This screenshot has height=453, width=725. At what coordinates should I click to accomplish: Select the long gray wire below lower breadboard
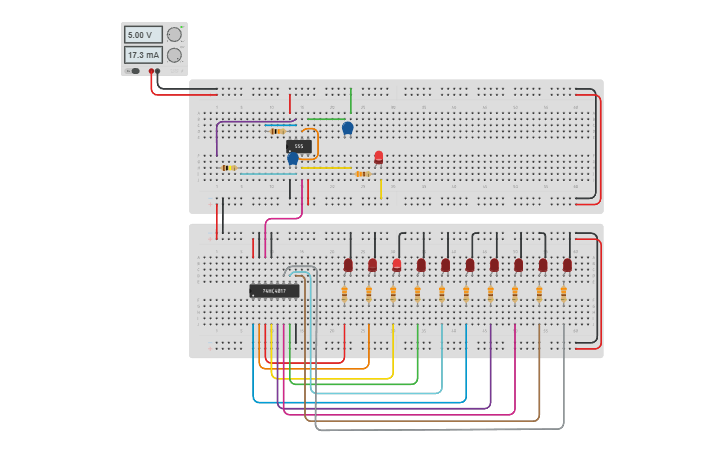coord(439,429)
